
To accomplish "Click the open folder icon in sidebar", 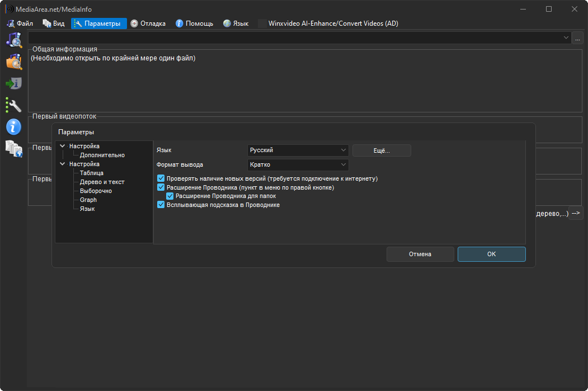I will 13,62.
